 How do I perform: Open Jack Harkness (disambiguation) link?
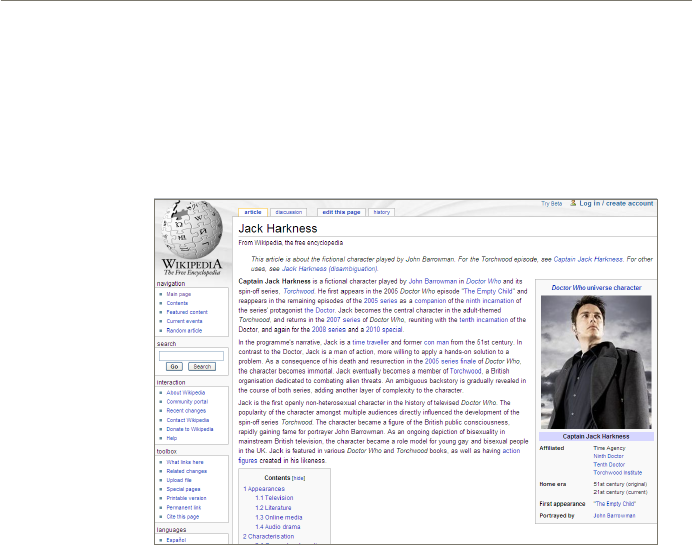coord(329,269)
